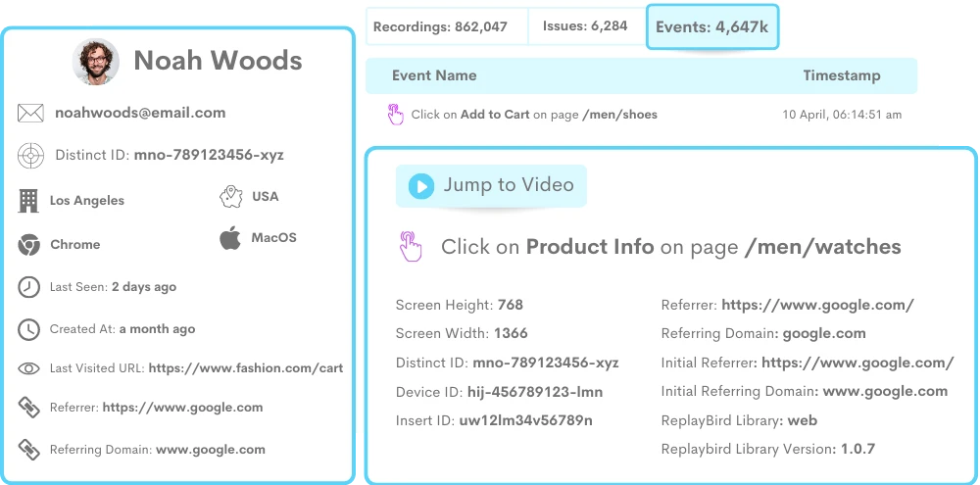Click the MacOS label
The height and width of the screenshot is (485, 980).
(273, 237)
